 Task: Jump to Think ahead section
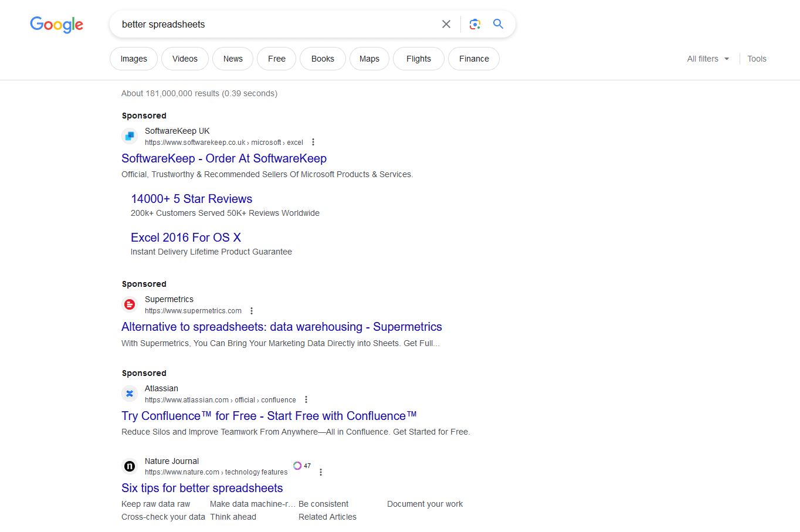(233, 517)
